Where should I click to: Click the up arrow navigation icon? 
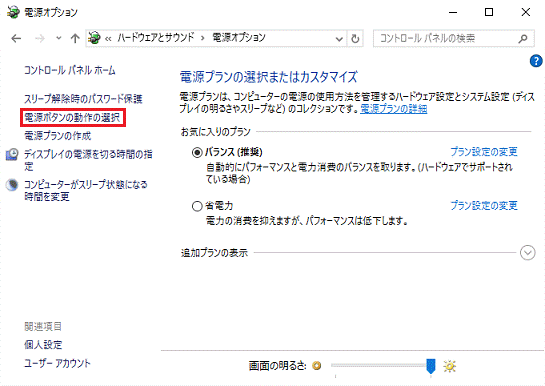pyautogui.click(x=75, y=38)
